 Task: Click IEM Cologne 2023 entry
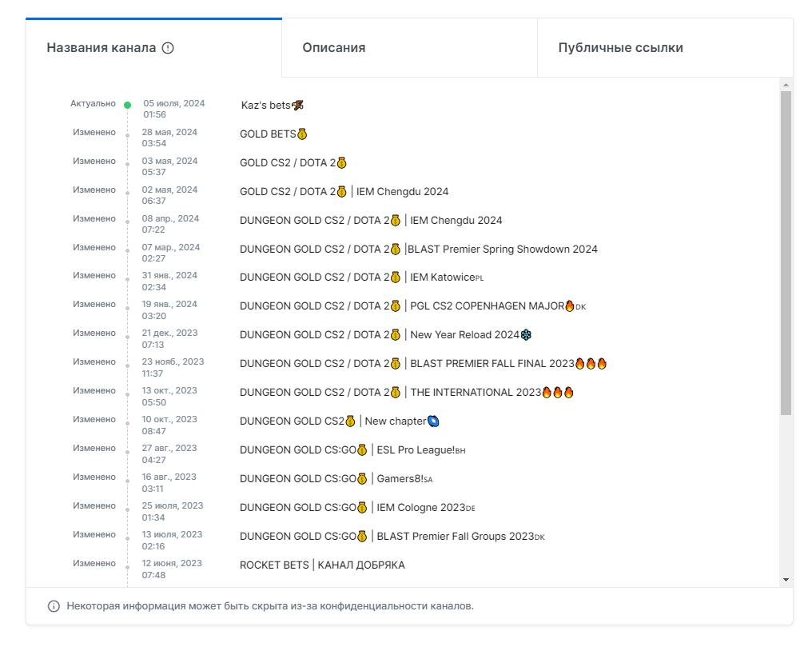click(x=357, y=507)
